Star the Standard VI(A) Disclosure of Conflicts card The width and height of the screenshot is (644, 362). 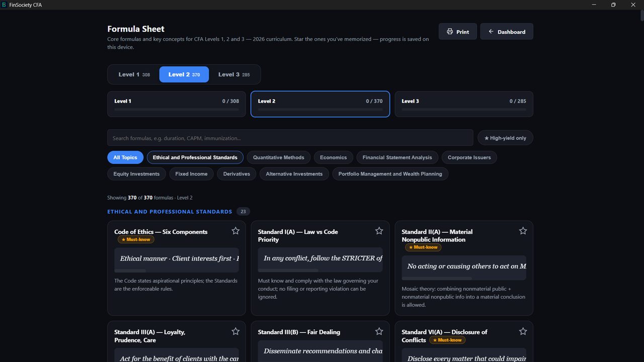[x=523, y=331]
